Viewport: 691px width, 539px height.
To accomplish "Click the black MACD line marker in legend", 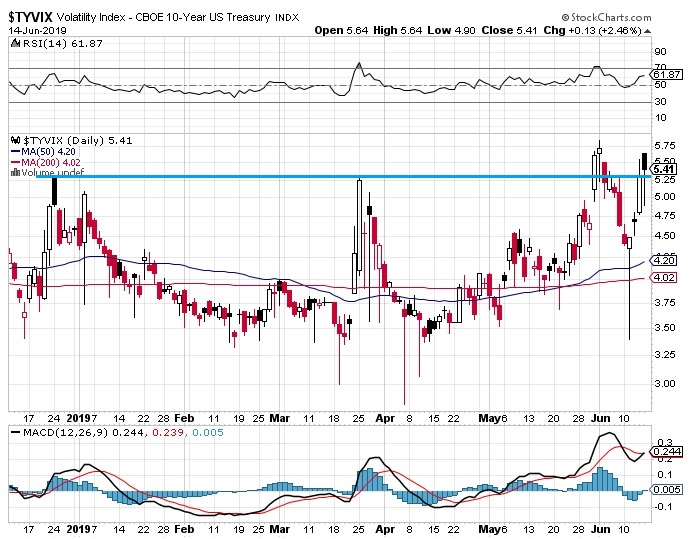I will pos(15,432).
